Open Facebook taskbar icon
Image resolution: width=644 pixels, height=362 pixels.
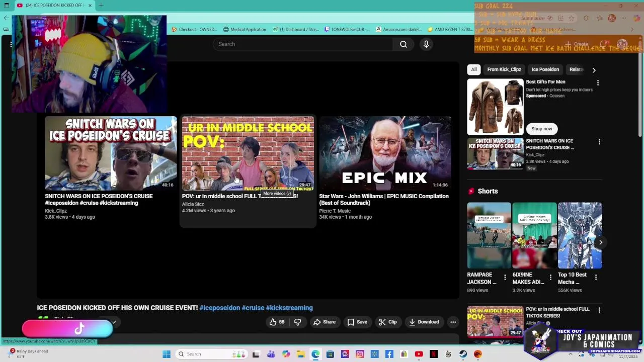tap(389, 354)
